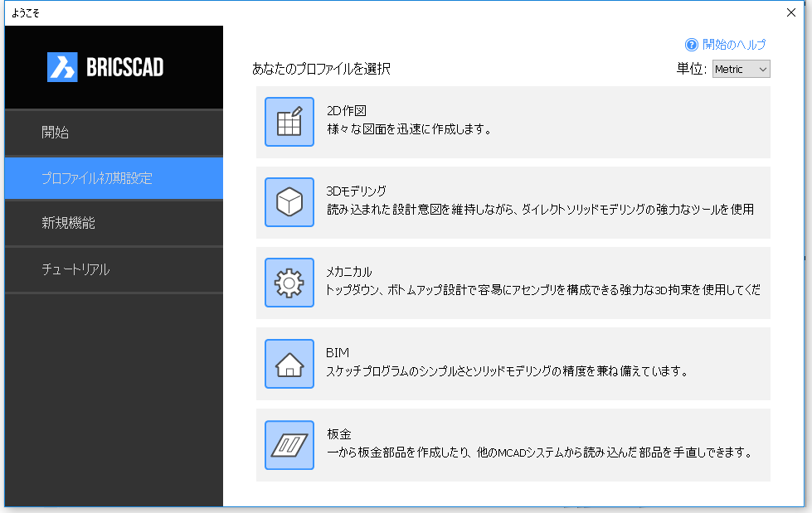Click the description starting 一から板金部品を作成
This screenshot has width=812, height=513.
click(x=540, y=453)
